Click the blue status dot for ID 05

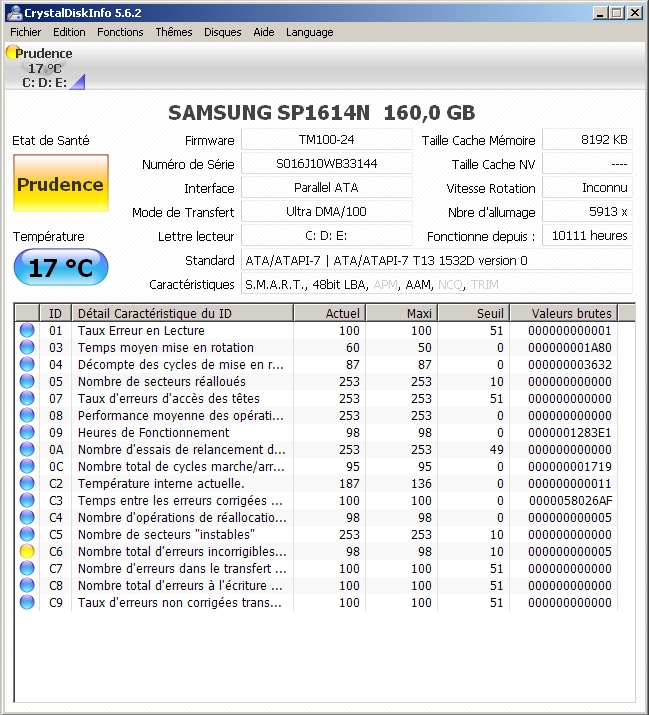coord(27,381)
